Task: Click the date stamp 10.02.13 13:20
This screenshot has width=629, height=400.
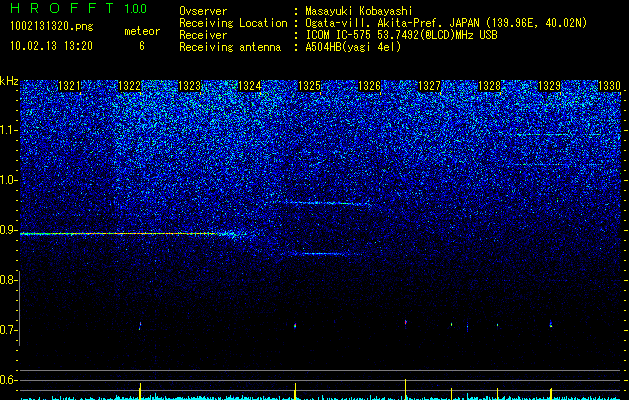Action: [x=51, y=46]
